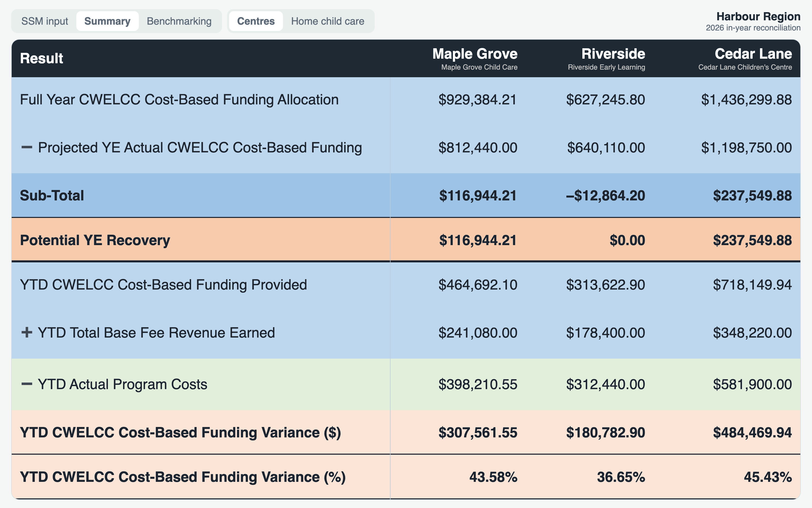Click Maple Grove's Potential YE Recovery value

point(478,240)
